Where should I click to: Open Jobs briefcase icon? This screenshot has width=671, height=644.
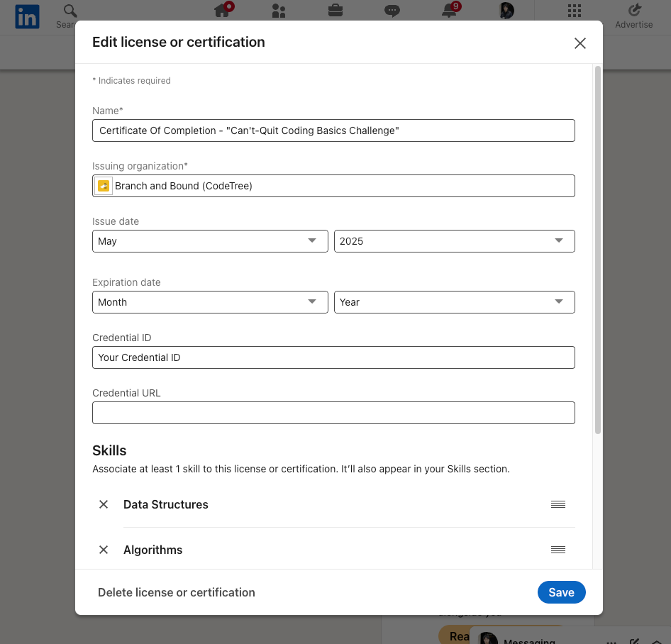[335, 10]
